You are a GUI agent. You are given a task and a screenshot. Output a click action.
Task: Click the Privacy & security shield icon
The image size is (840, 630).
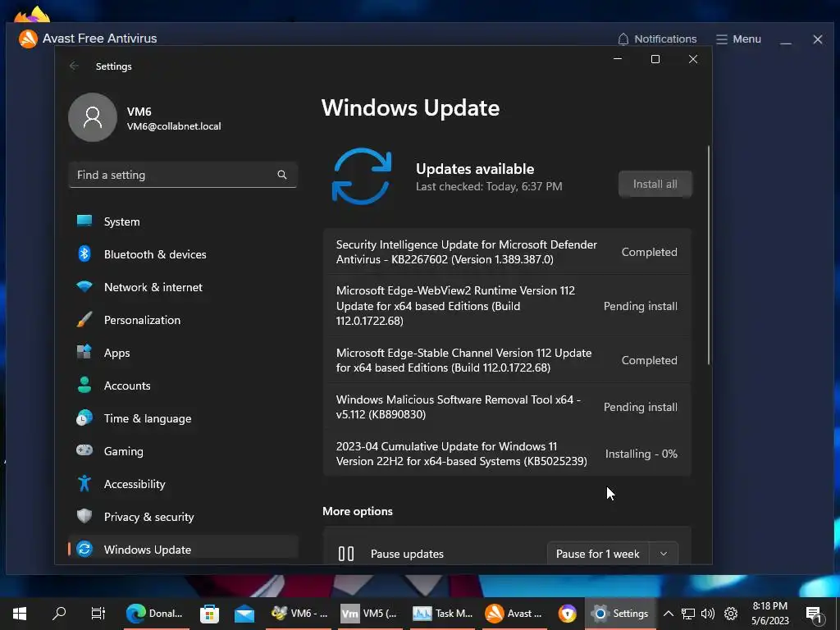tap(84, 516)
